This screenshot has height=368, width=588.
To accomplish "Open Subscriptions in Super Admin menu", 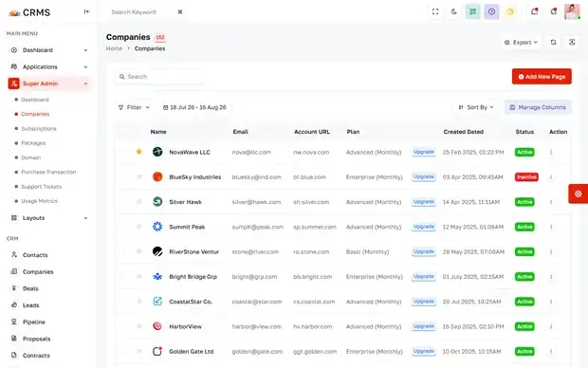I will click(x=39, y=129).
